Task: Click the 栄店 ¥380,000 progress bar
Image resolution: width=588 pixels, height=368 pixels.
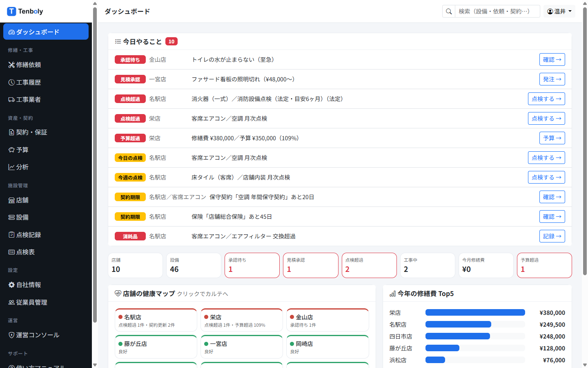Action: pos(475,312)
